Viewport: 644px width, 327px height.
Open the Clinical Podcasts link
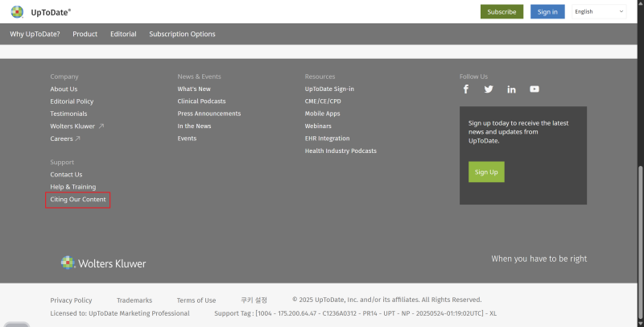pyautogui.click(x=202, y=101)
